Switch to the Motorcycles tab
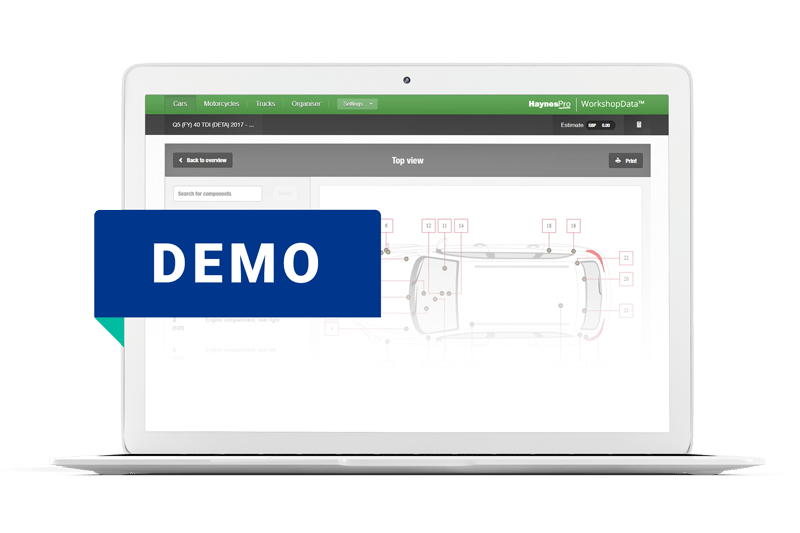Screen dimensions: 800x533 pos(221,104)
